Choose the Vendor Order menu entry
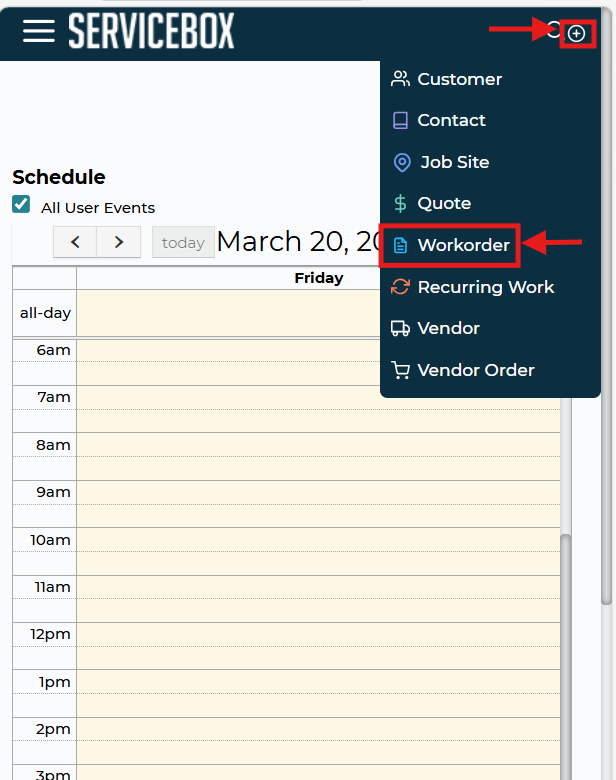 click(475, 370)
